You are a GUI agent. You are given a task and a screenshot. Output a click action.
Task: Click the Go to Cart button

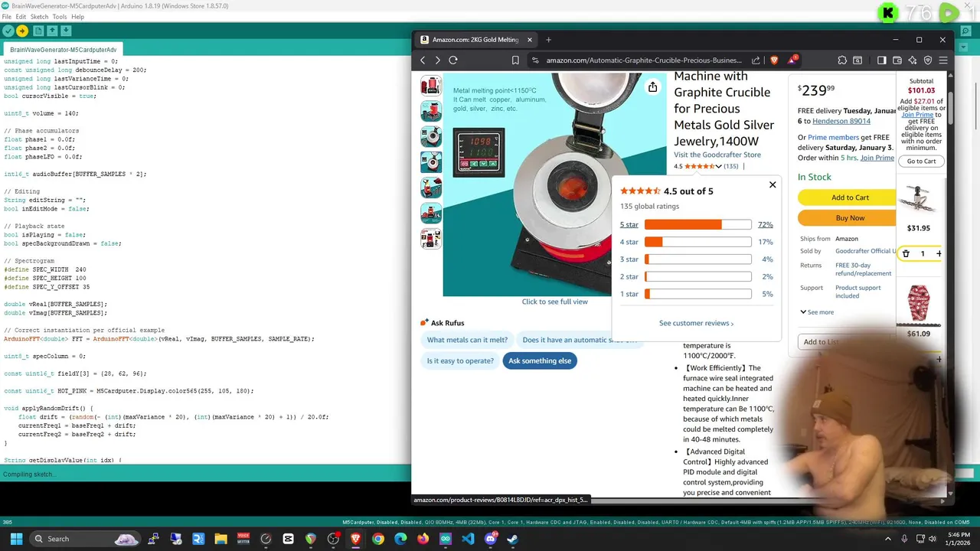click(x=921, y=161)
